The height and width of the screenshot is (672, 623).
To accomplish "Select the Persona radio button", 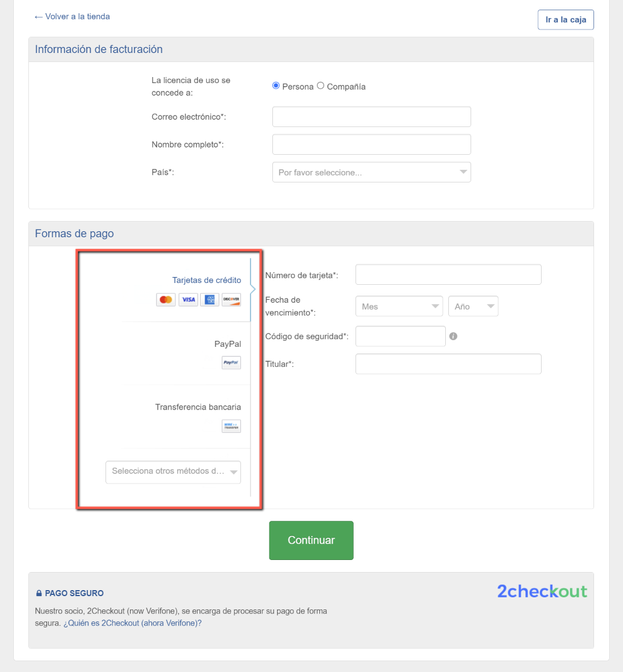I will [276, 86].
